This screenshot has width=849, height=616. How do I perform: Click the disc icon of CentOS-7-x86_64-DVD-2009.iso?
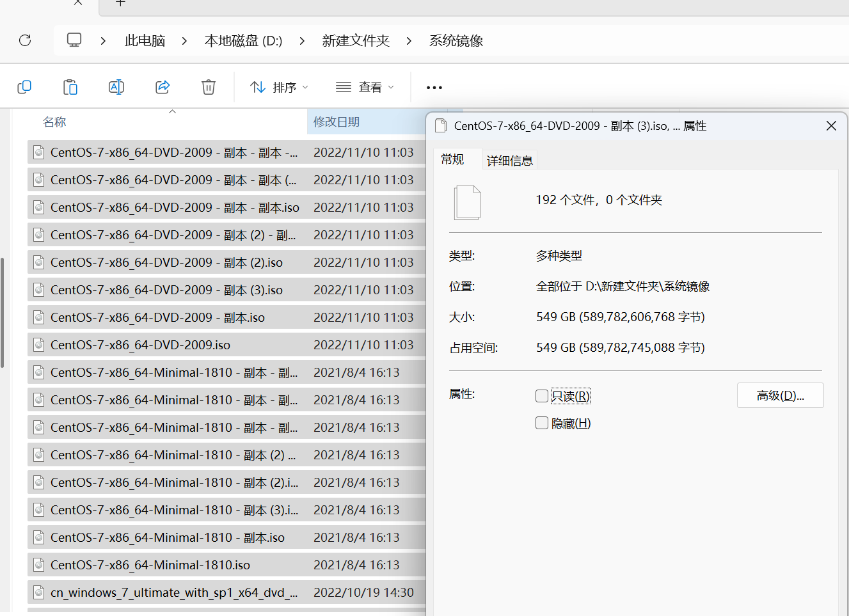39,345
